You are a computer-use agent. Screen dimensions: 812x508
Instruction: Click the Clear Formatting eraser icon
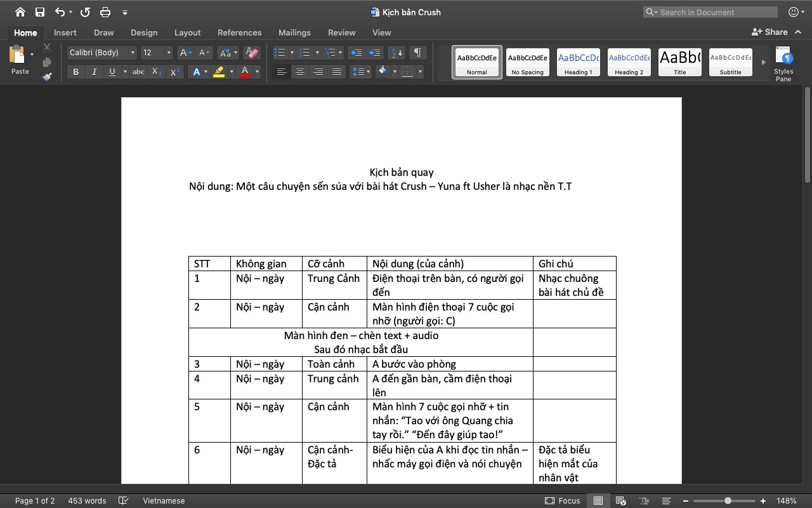tap(251, 53)
